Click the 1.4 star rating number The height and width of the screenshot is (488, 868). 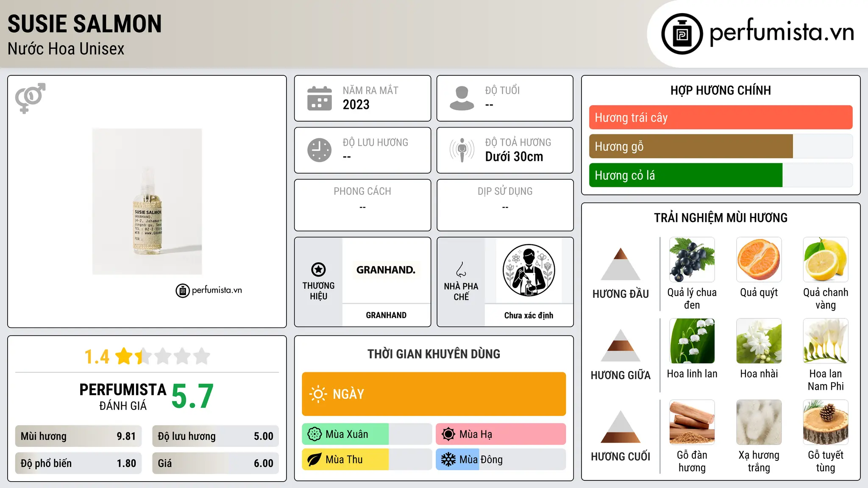coord(97,357)
